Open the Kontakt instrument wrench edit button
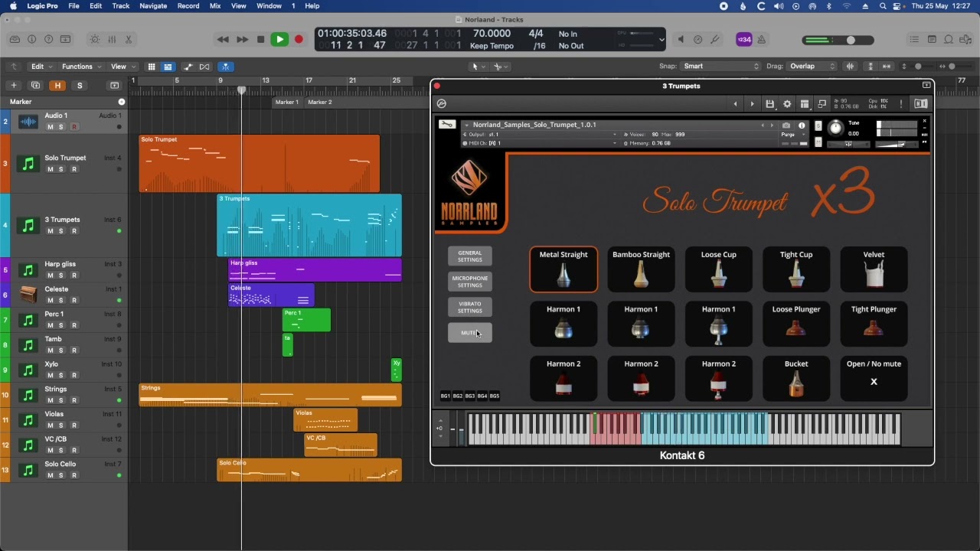Viewport: 980px width, 551px height. [447, 125]
